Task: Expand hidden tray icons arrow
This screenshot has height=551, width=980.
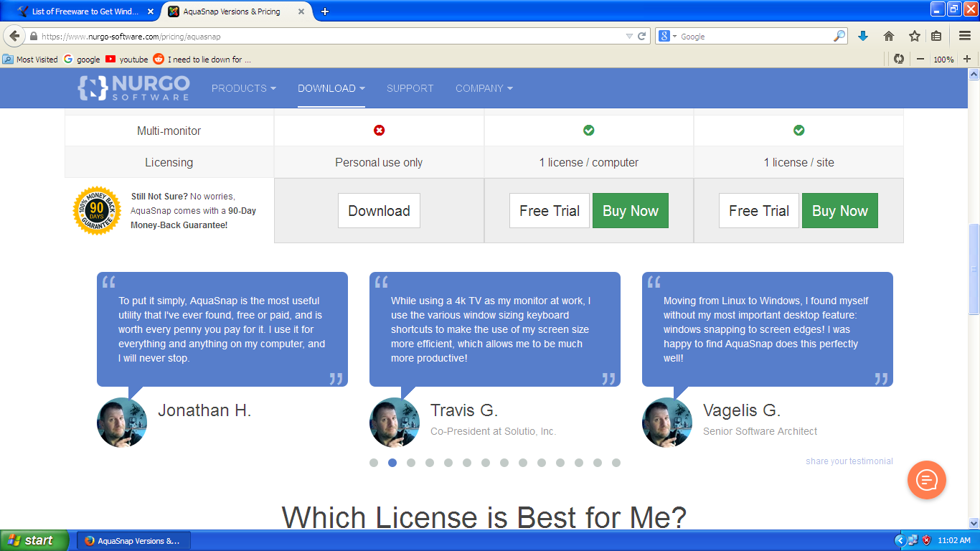Action: coord(900,540)
